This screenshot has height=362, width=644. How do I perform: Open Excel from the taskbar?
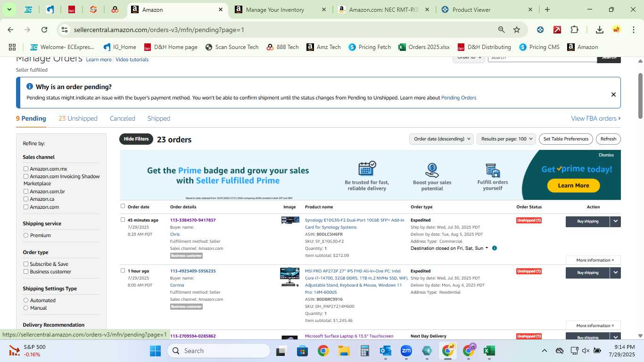coord(489,351)
